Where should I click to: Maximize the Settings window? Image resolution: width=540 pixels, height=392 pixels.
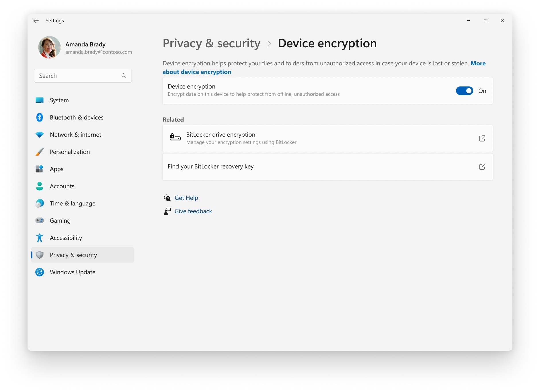[x=486, y=21]
